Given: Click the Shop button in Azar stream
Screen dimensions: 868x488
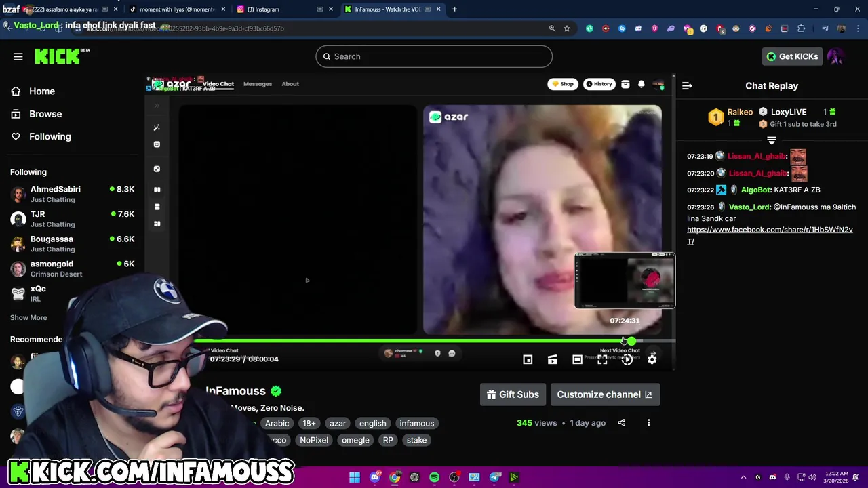Looking at the screenshot, I should point(563,84).
